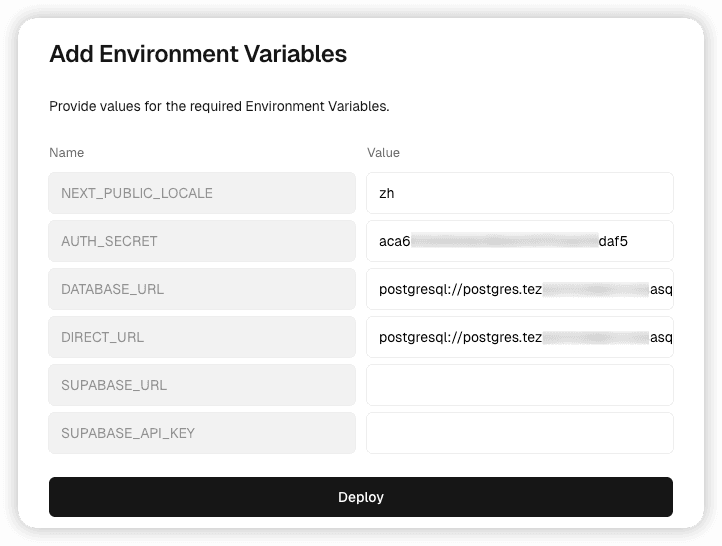Place cursor at 'daf5' in secret value

[615, 241]
